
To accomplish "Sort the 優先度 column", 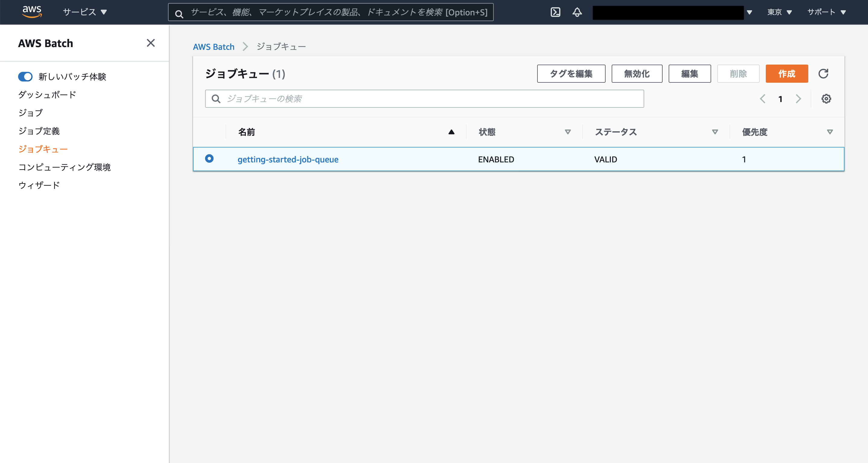I will 830,132.
